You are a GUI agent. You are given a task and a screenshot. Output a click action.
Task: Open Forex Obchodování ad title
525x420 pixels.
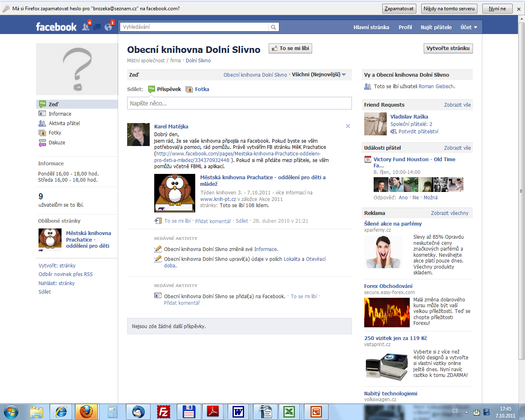[388, 286]
